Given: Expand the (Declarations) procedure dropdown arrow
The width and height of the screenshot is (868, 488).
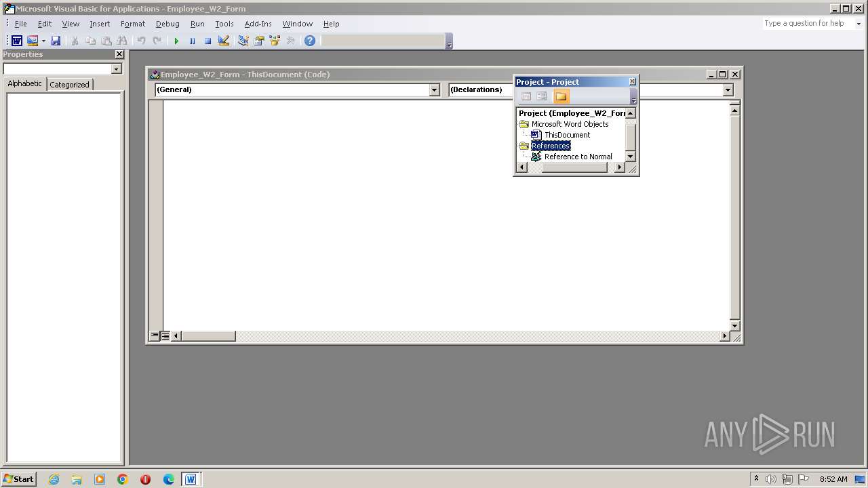Looking at the screenshot, I should click(x=728, y=89).
